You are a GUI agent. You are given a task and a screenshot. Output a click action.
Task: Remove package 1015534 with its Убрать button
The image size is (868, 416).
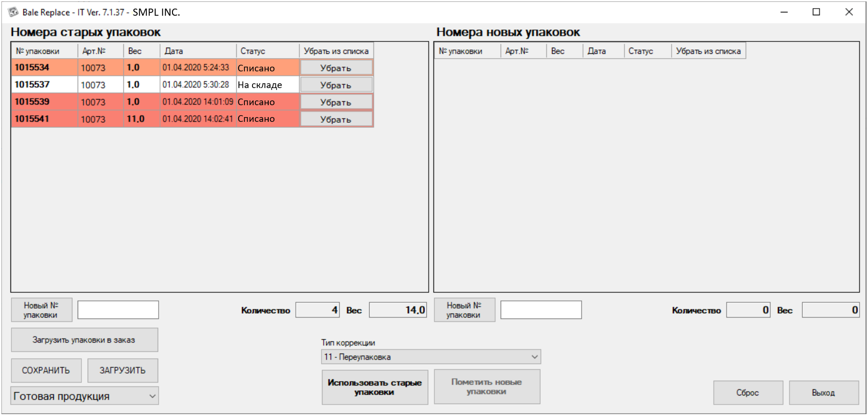coord(335,68)
